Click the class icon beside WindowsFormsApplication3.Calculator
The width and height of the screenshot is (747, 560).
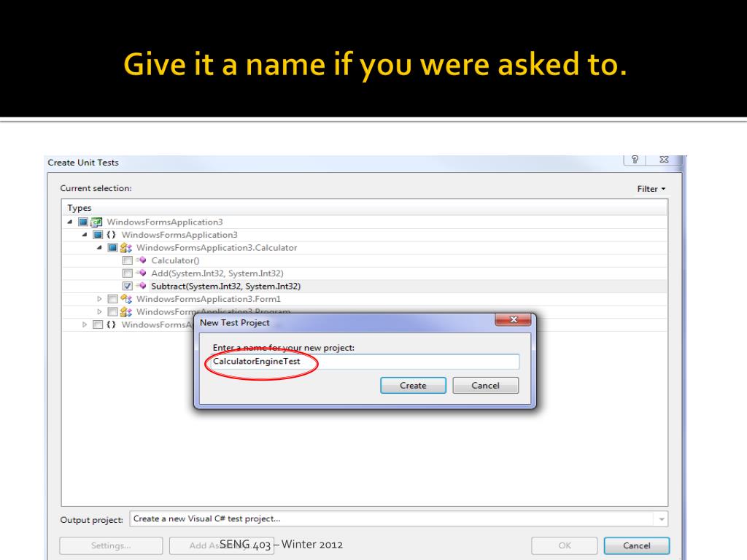pyautogui.click(x=125, y=248)
